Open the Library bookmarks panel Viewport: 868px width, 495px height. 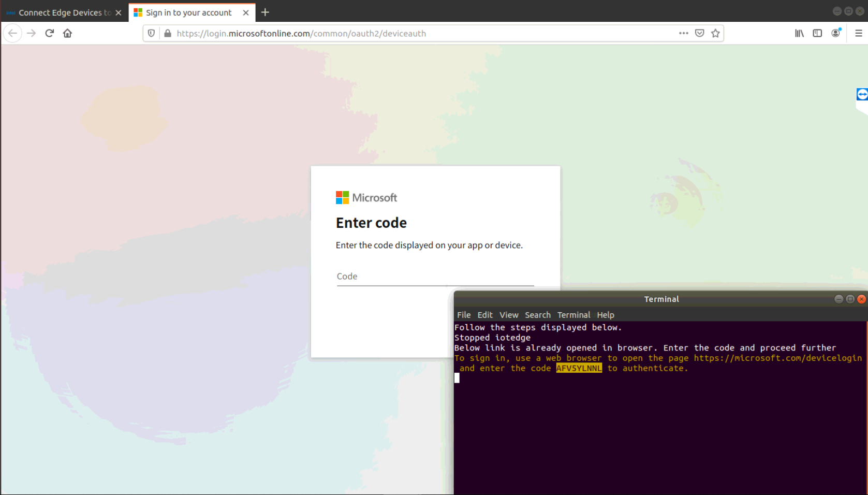click(x=799, y=33)
